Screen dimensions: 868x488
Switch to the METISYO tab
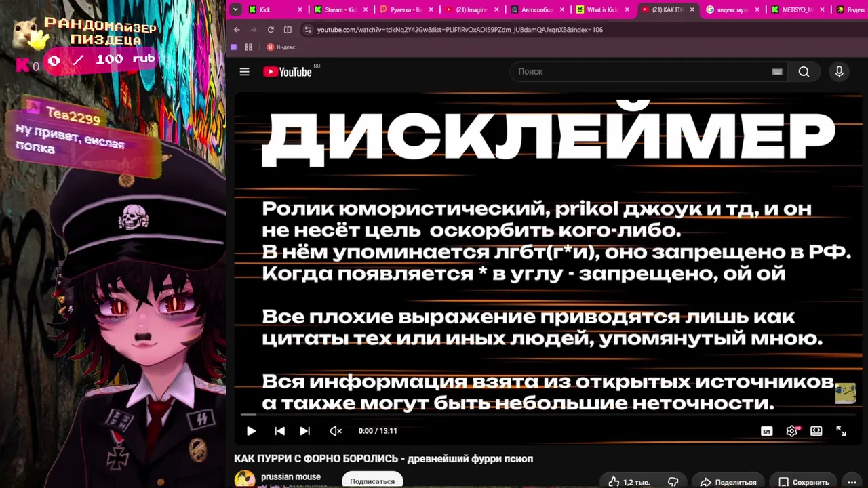tap(797, 10)
